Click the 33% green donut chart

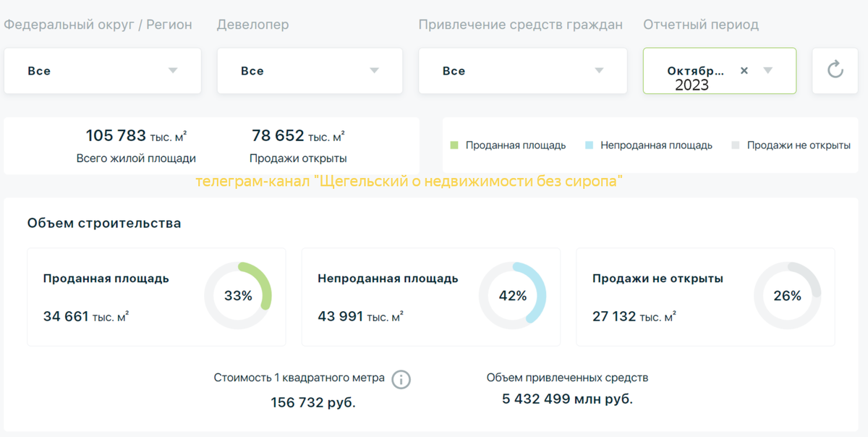coord(238,296)
